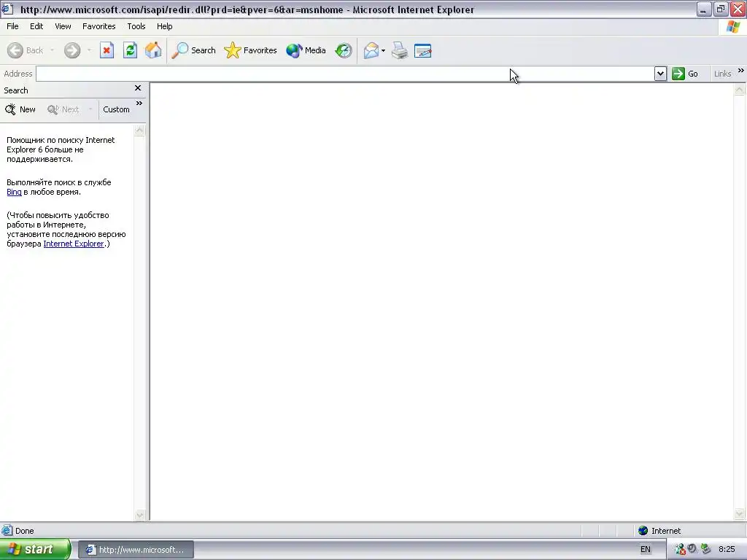This screenshot has height=560, width=747.
Task: Expand the Mail button dropdown arrow
Action: pyautogui.click(x=384, y=50)
